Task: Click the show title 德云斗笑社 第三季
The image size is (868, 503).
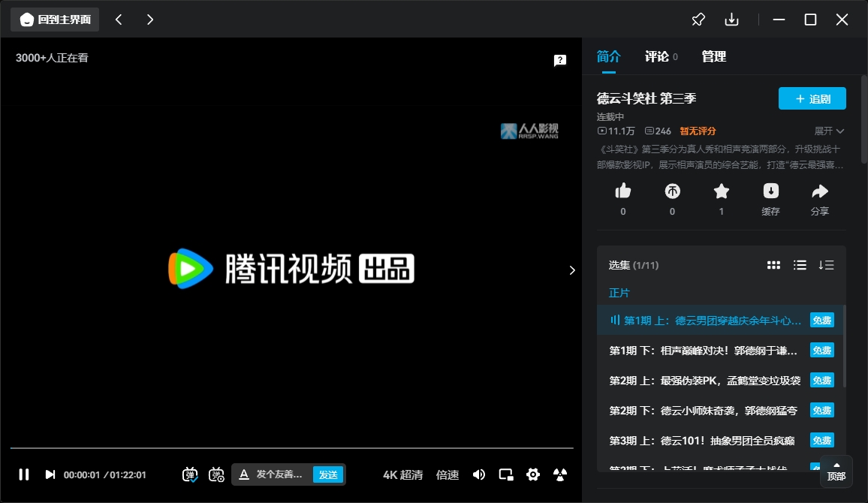Action: (646, 98)
